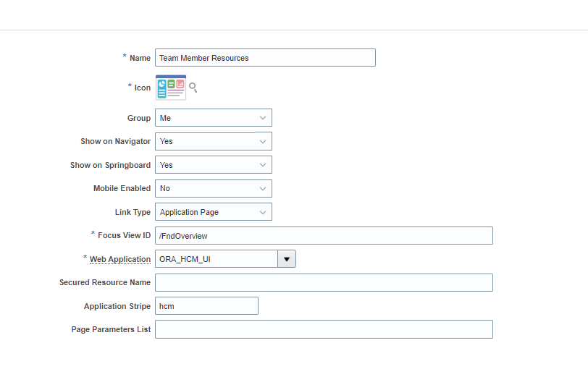The image size is (588, 377).
Task: Click the Page Parameters List label
Action: [111, 329]
